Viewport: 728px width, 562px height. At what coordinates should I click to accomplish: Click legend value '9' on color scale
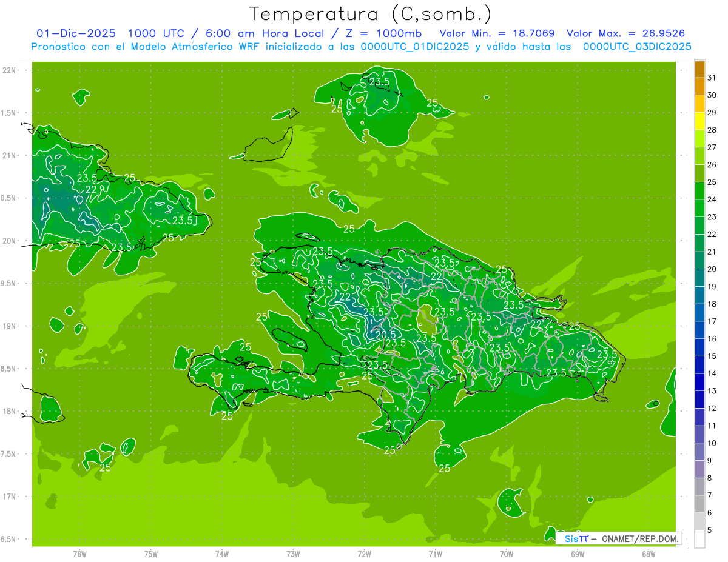coord(709,461)
